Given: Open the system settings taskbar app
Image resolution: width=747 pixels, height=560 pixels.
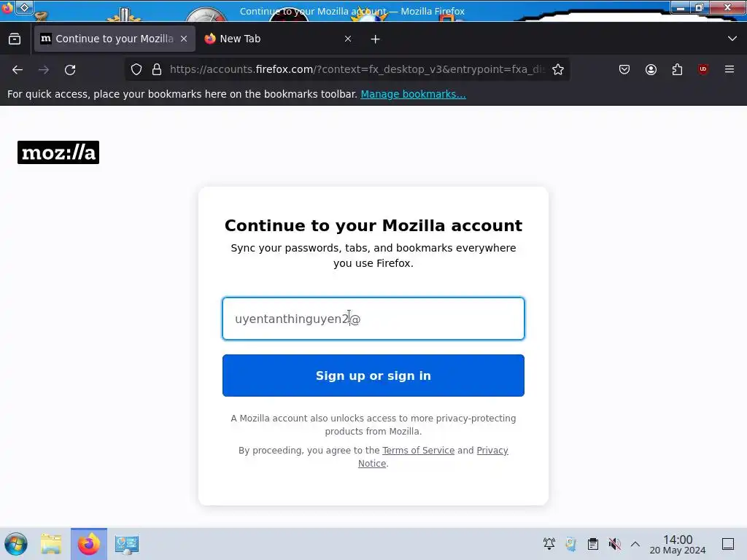Looking at the screenshot, I should pos(127,544).
